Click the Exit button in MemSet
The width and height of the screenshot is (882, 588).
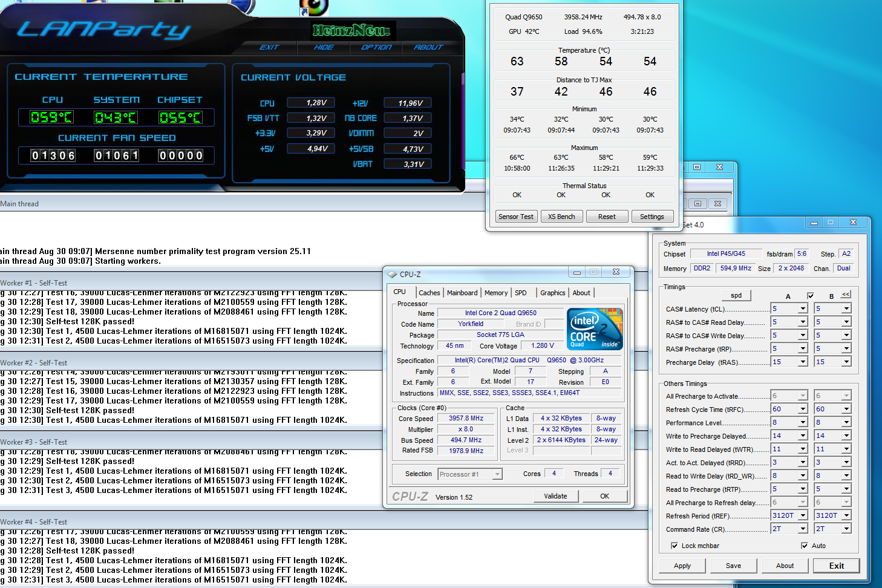click(x=837, y=566)
